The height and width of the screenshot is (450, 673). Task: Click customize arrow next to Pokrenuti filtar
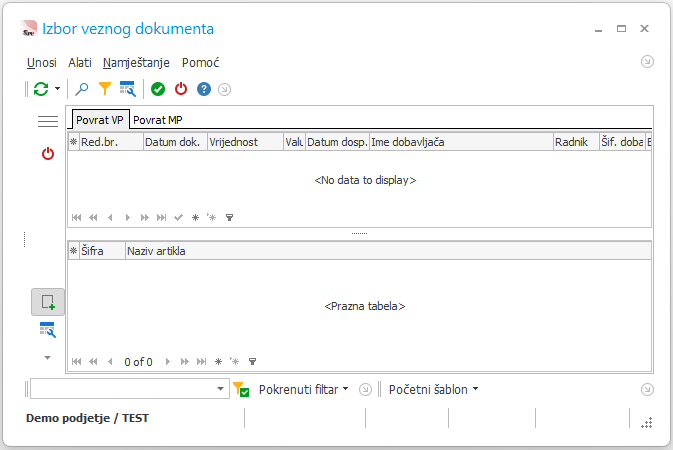(x=365, y=389)
